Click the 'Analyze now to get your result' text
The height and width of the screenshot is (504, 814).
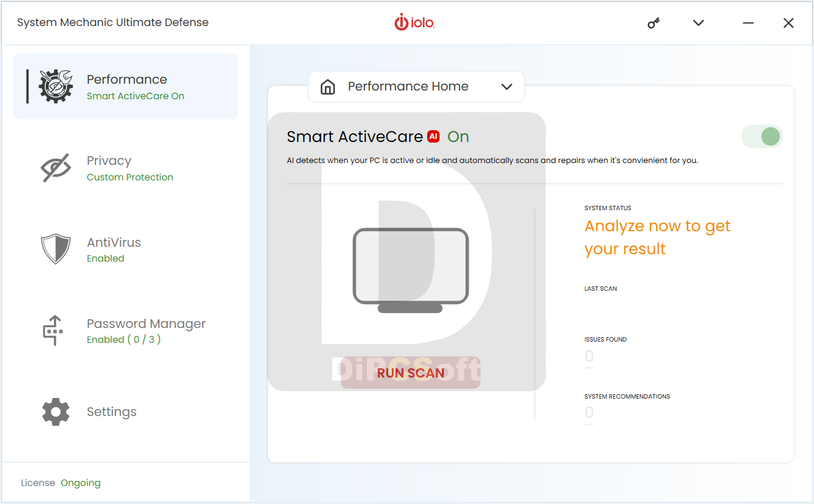tap(658, 237)
